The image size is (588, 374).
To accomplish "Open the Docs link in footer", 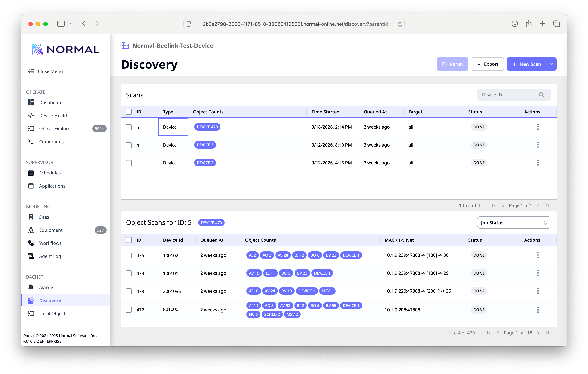I will (x=27, y=336).
